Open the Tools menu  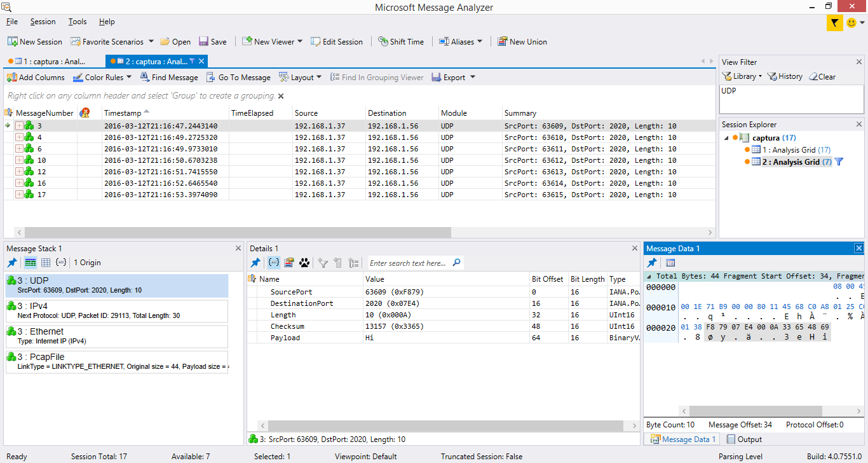point(77,21)
